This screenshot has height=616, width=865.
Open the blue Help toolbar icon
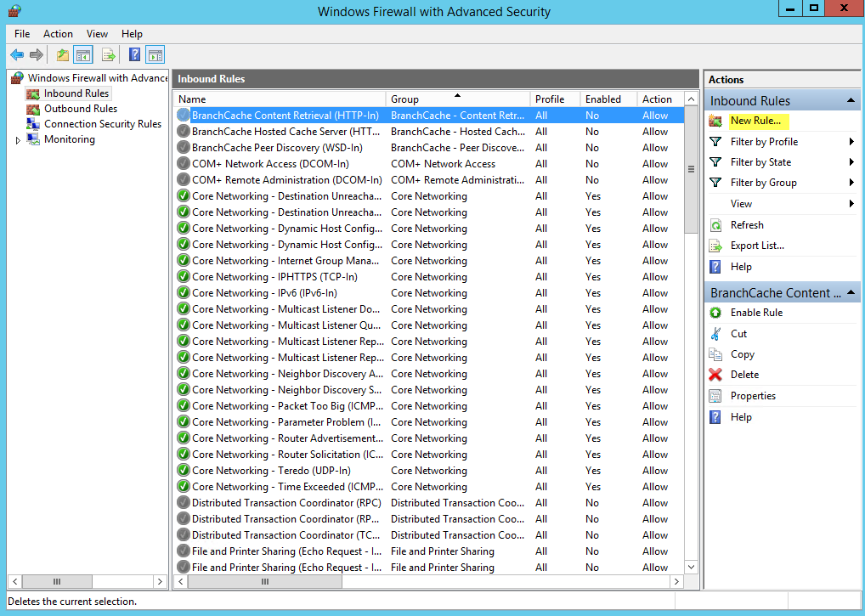pyautogui.click(x=134, y=54)
